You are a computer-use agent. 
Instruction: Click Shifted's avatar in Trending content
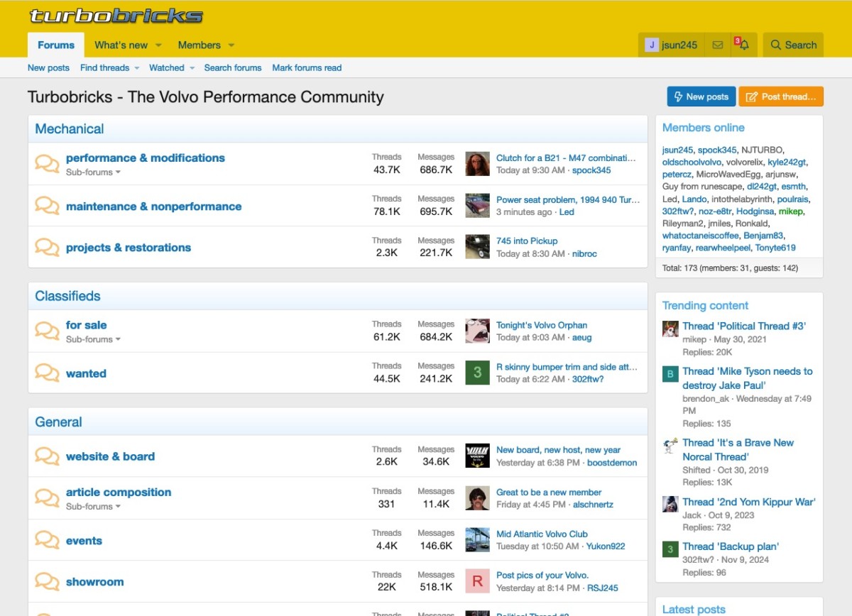point(670,446)
